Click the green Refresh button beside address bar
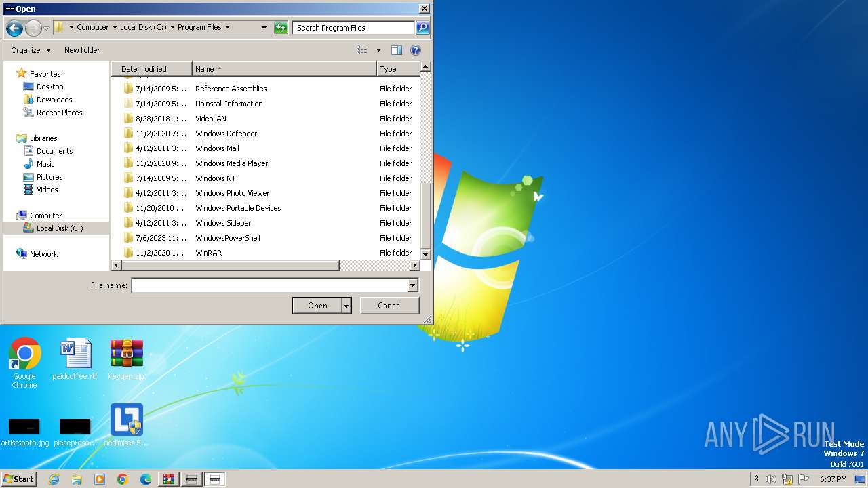 point(281,28)
